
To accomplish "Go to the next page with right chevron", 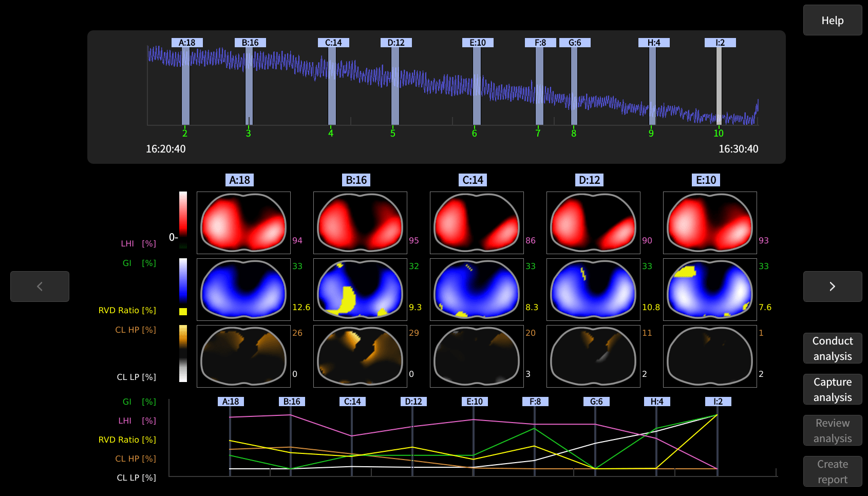I will (833, 287).
